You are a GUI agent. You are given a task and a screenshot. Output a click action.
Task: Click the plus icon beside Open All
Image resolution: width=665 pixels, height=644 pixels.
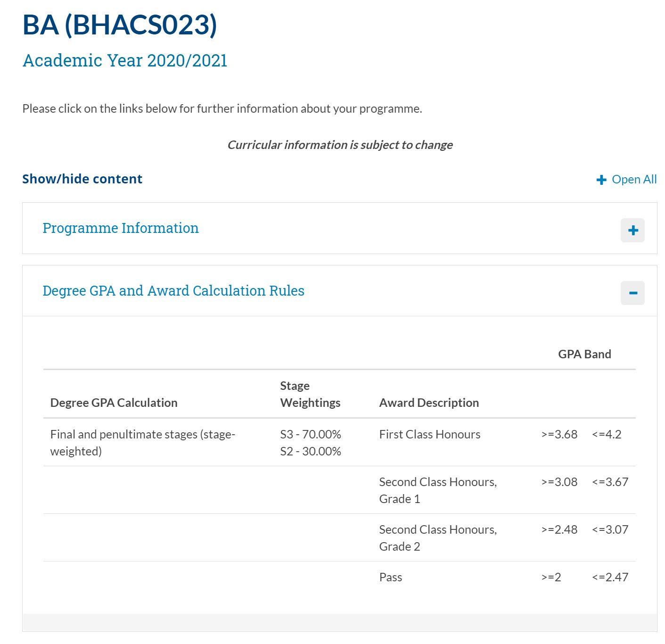[x=600, y=180]
